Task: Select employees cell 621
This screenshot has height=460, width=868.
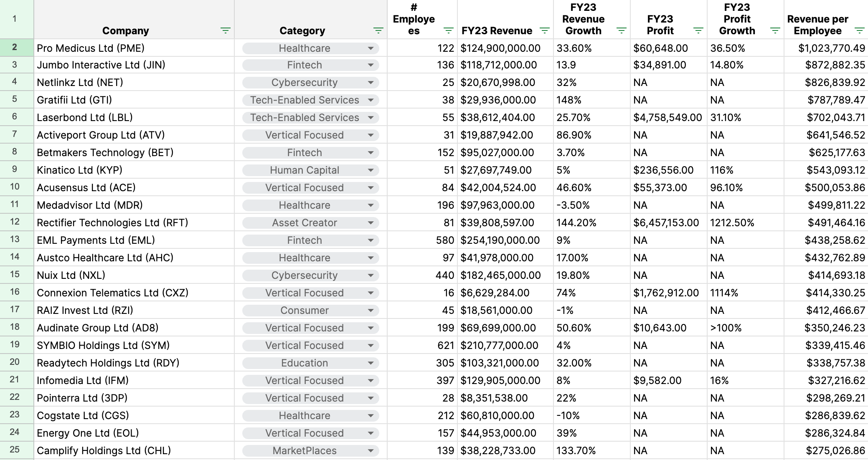Action: click(x=422, y=346)
